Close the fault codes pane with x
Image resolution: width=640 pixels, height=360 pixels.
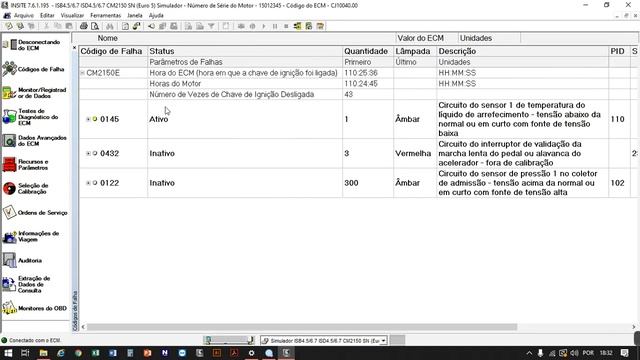click(x=74, y=48)
